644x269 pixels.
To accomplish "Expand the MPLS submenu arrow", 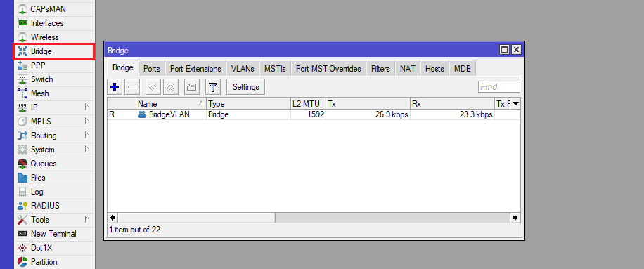I will tap(86, 121).
